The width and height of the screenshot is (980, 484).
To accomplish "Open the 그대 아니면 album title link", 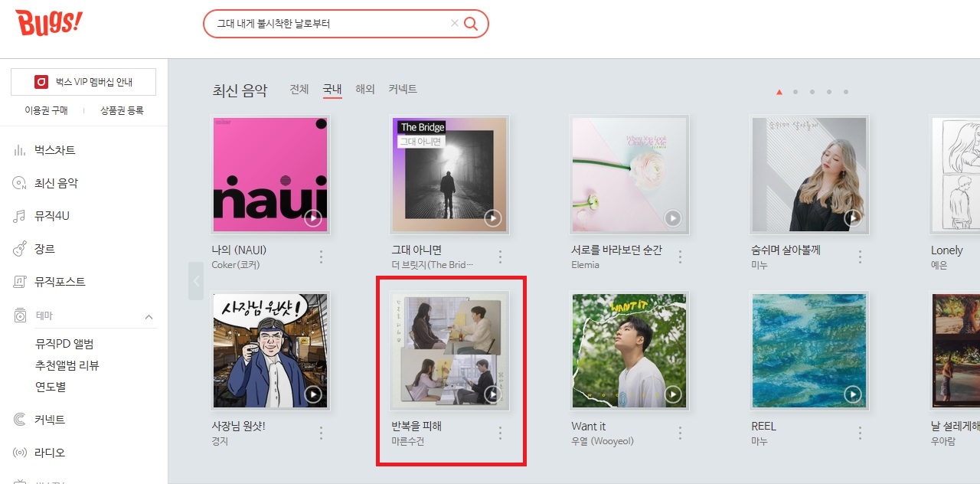I will tap(416, 250).
